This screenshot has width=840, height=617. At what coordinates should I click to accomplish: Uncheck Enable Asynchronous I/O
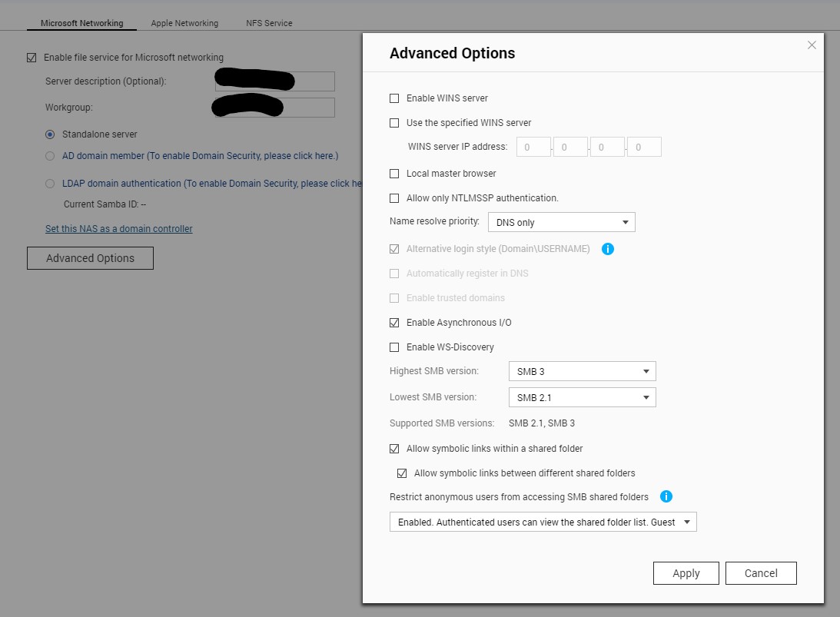[x=394, y=323]
